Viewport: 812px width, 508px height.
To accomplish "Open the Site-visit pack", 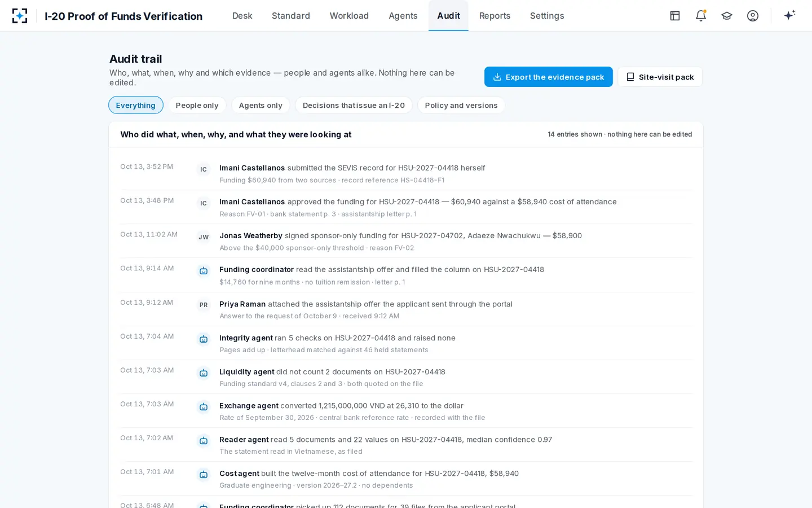I will 660,77.
